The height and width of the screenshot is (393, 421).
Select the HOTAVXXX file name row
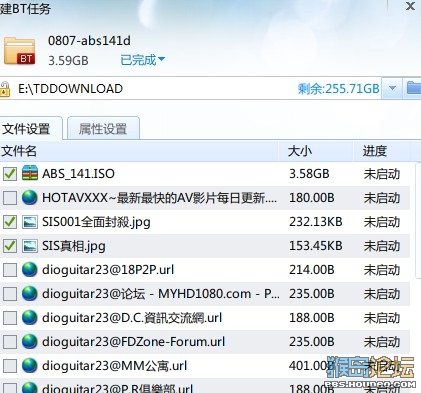coord(159,198)
